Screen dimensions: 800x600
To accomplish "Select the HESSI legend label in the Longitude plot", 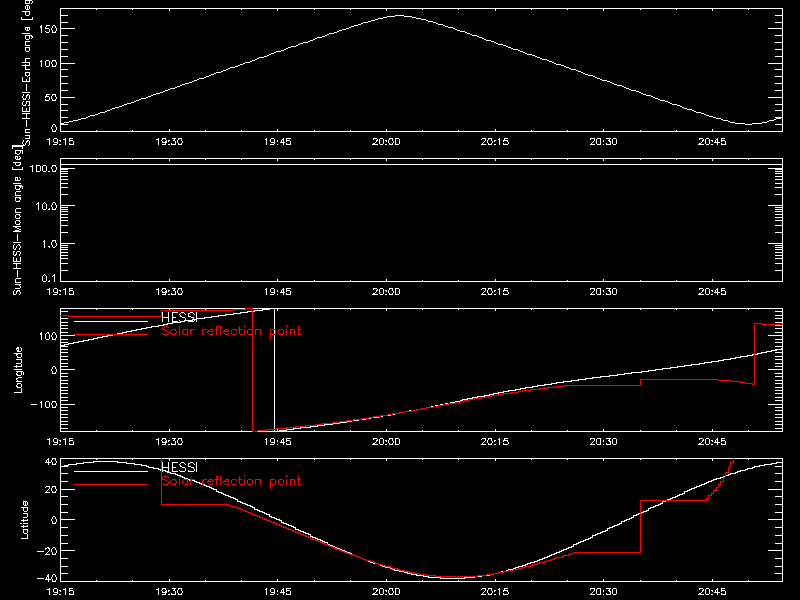I will click(x=179, y=317).
